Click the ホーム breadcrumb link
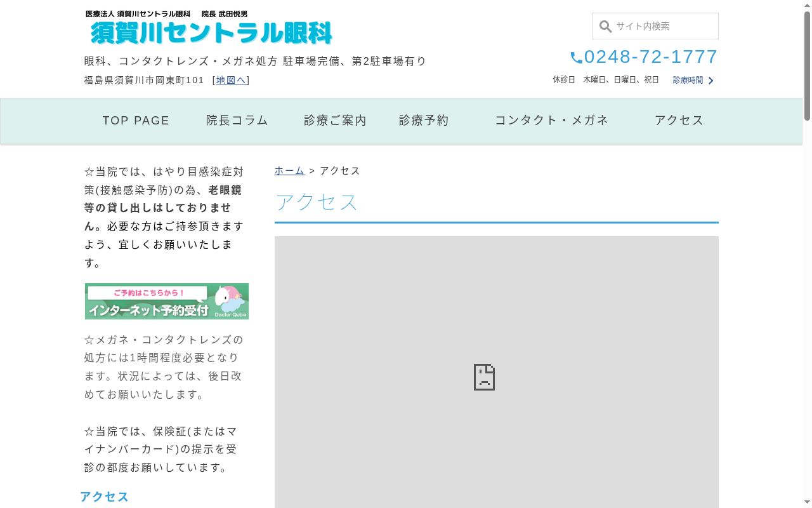This screenshot has width=812, height=508. click(x=289, y=171)
